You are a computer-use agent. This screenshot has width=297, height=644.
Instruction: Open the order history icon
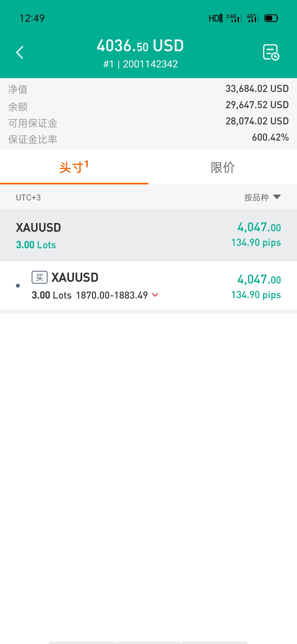271,52
